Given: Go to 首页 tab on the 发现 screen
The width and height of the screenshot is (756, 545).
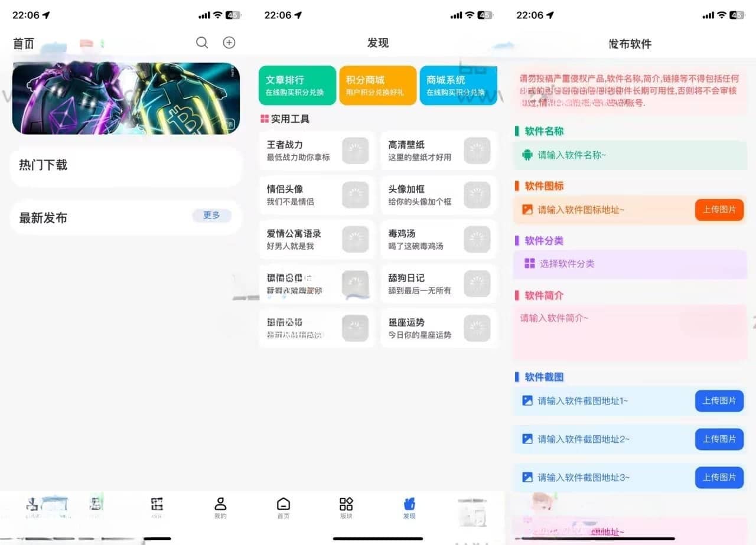Looking at the screenshot, I should click(x=283, y=508).
